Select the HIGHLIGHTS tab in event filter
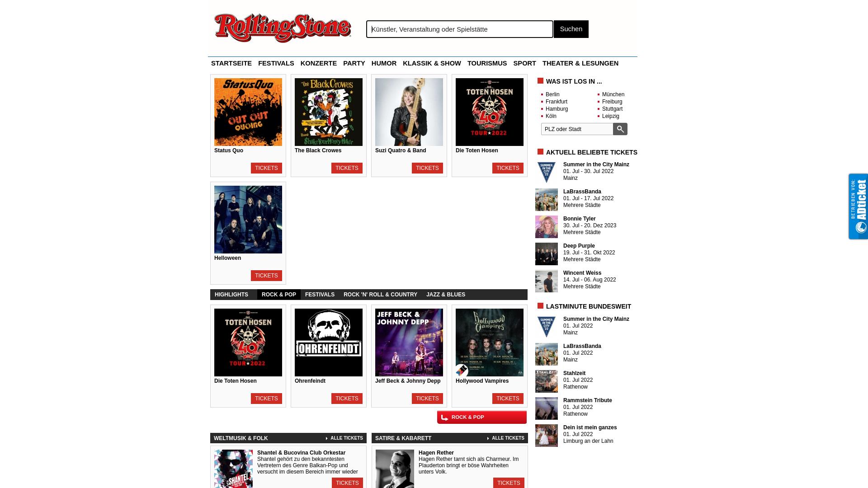Screen dimensions: 868x488 click(x=231, y=294)
